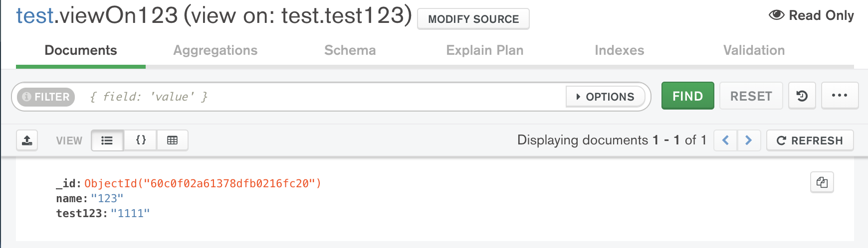The height and width of the screenshot is (248, 868).
Task: Click the Reset button
Action: pos(751,96)
